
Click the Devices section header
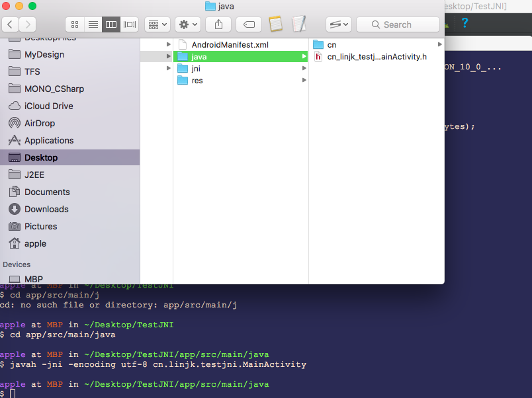[17, 264]
